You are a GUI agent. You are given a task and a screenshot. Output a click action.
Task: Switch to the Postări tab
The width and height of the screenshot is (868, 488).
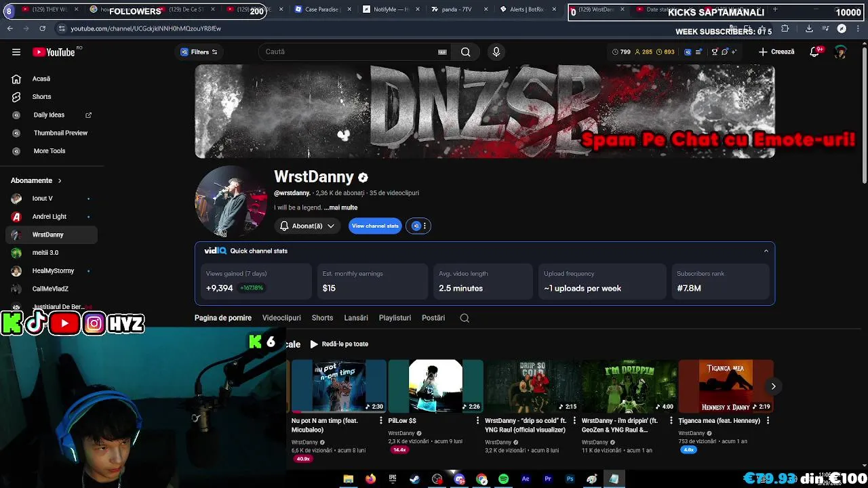(433, 318)
